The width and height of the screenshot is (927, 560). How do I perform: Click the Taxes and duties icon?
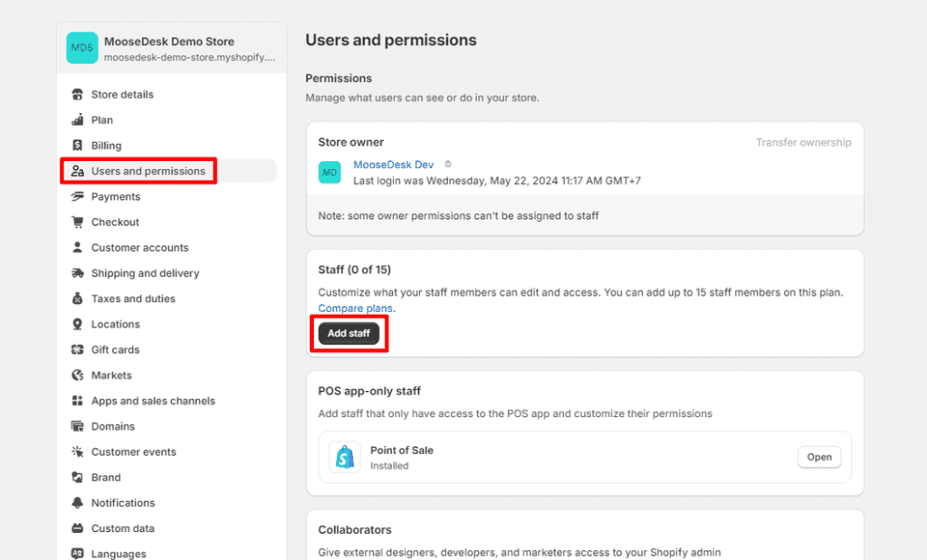click(78, 299)
